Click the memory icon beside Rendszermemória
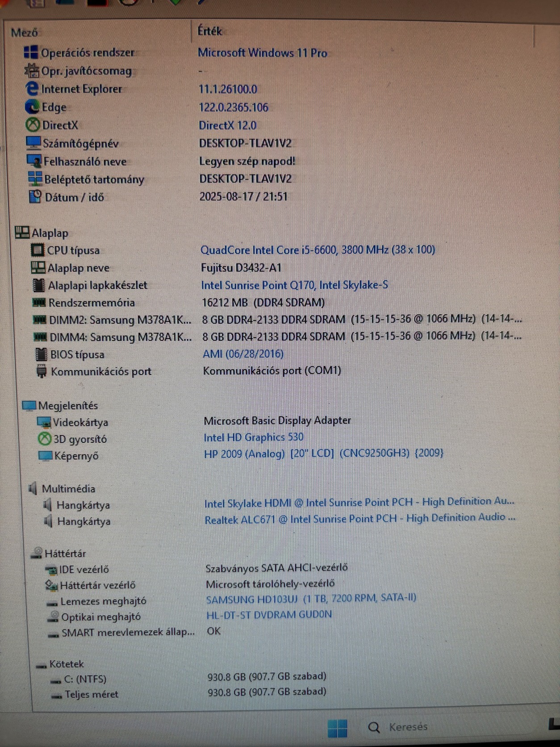This screenshot has height=747, width=560. (x=39, y=302)
